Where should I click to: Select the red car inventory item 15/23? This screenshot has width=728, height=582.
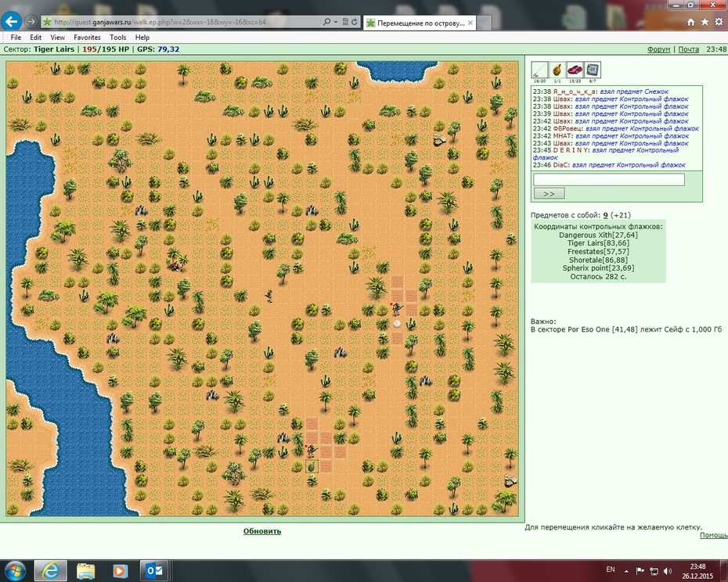(575, 70)
